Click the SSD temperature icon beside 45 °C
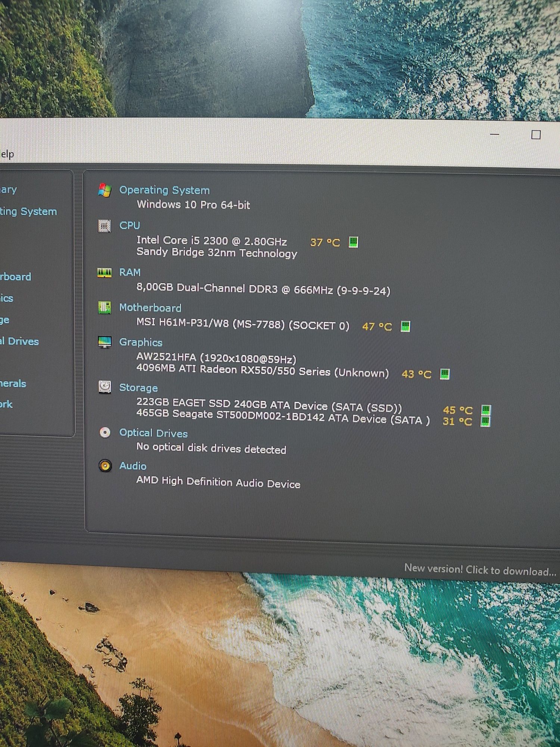This screenshot has height=747, width=560. click(x=486, y=410)
